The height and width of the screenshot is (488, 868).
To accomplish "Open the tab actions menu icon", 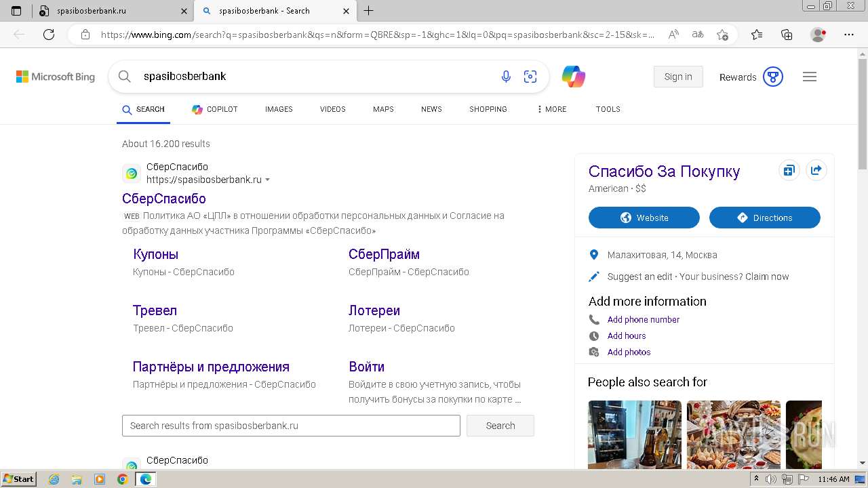I will [x=16, y=11].
